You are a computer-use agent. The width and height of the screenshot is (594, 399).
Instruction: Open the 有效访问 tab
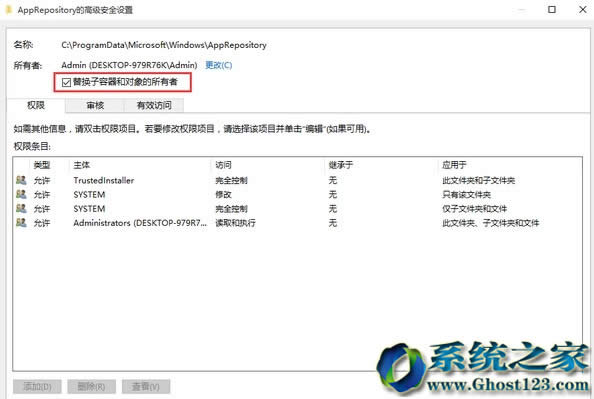(154, 105)
